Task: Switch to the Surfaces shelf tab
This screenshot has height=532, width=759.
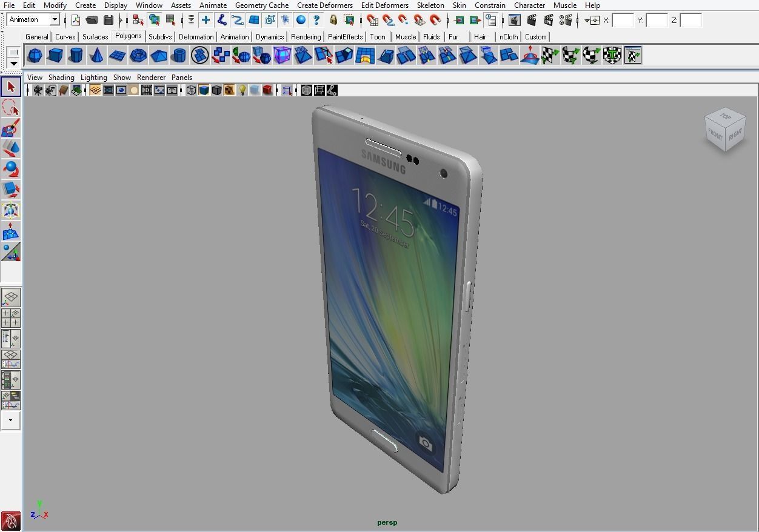Action: (95, 36)
